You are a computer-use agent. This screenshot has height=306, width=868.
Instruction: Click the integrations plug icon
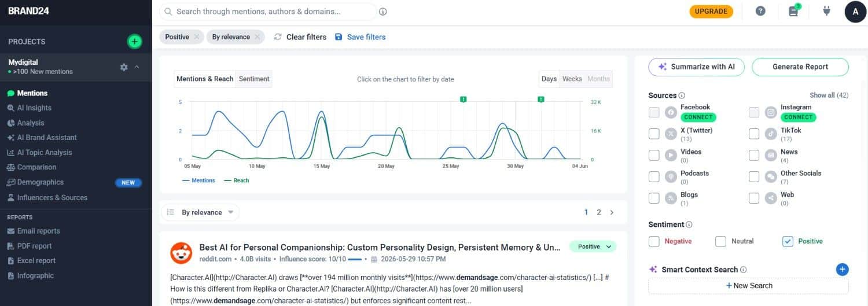[x=826, y=11]
